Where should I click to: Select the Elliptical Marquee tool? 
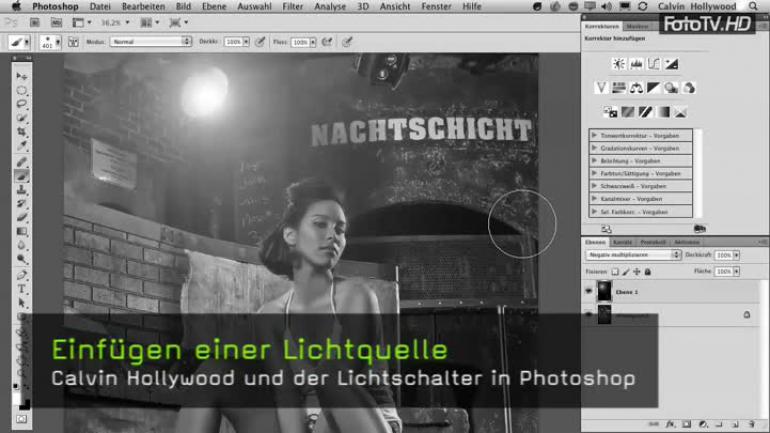[x=22, y=90]
